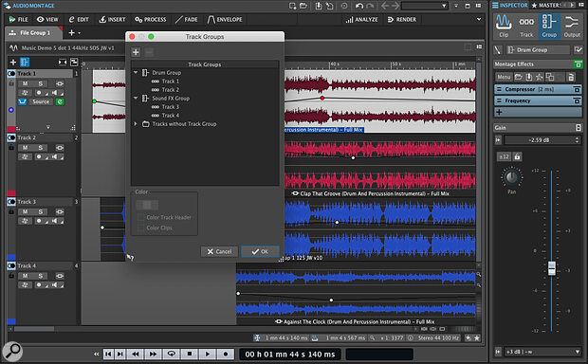The height and width of the screenshot is (364, 588).
Task: Open VIEW tab
Action: [47, 20]
